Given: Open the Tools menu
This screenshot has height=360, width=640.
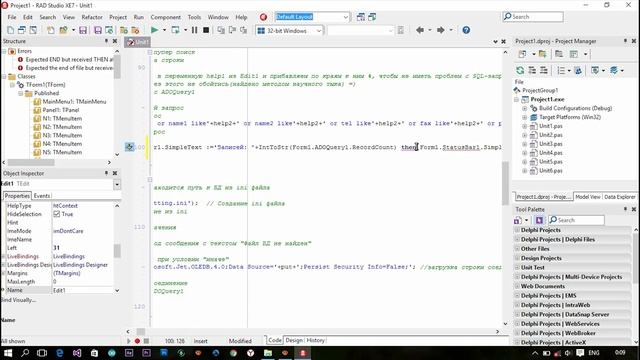Looking at the screenshot, I should pos(194,17).
